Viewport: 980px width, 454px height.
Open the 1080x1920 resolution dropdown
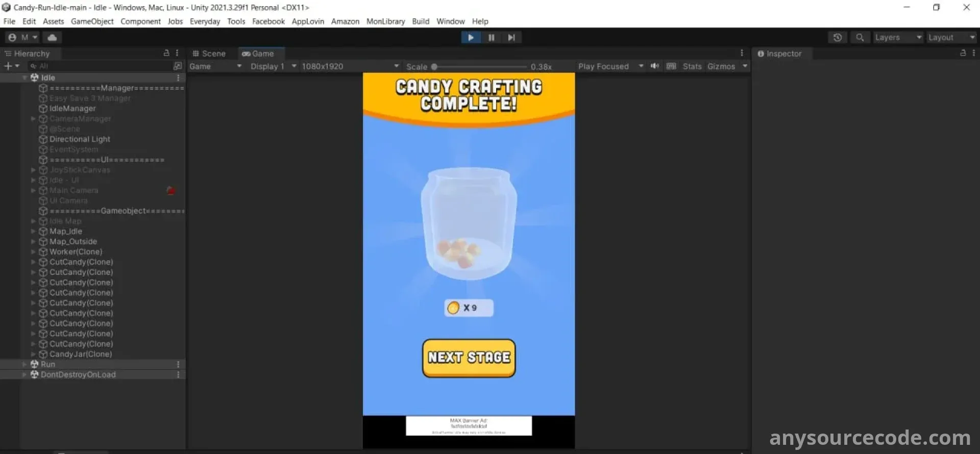coord(350,66)
